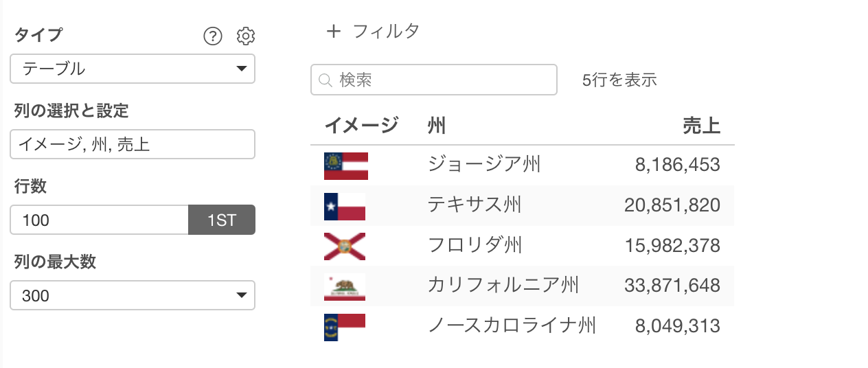The image size is (868, 368).
Task: Open the help question mark icon
Action: tap(213, 36)
